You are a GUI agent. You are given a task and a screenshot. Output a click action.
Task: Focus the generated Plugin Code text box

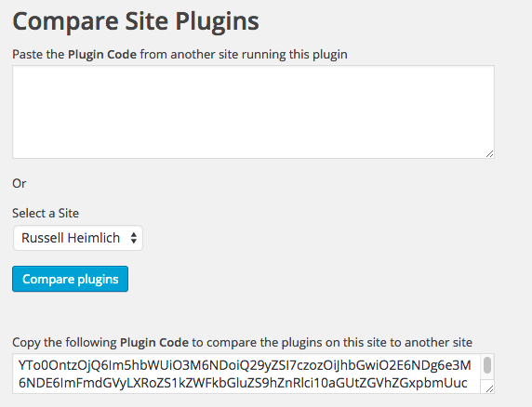(253, 374)
